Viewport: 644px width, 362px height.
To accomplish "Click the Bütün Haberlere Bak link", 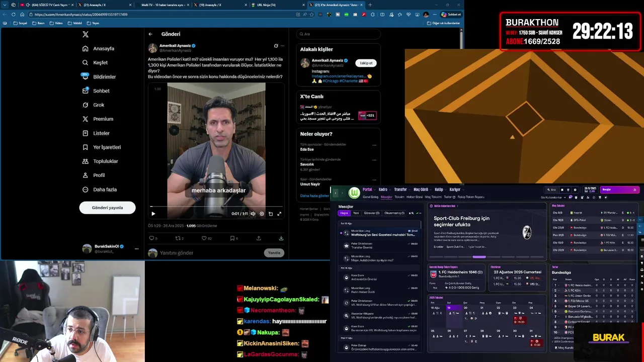I will tap(445, 206).
